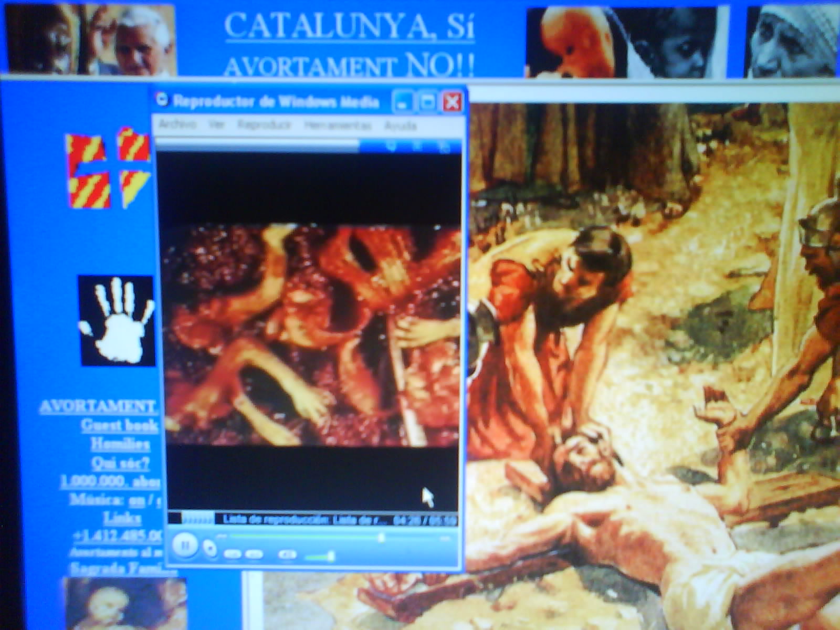Turn music on via Música on link

pyautogui.click(x=136, y=500)
